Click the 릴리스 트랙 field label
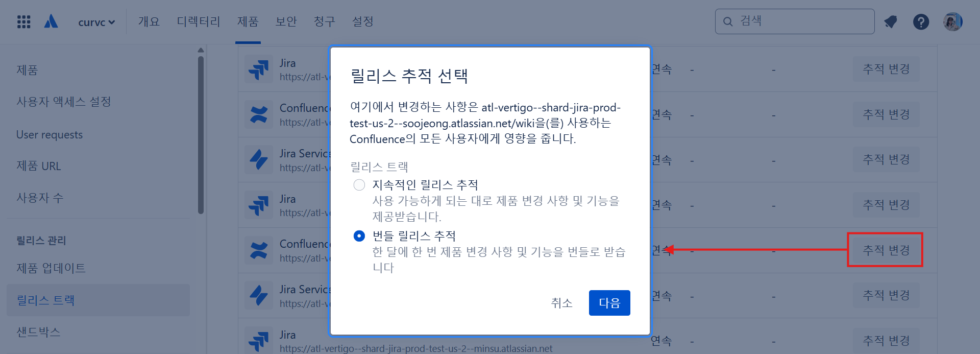This screenshot has width=980, height=354. (x=379, y=167)
